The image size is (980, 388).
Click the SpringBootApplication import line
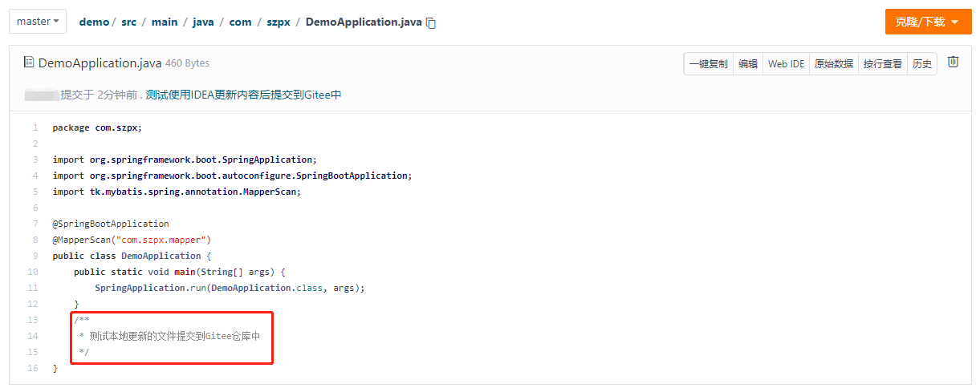(232, 176)
